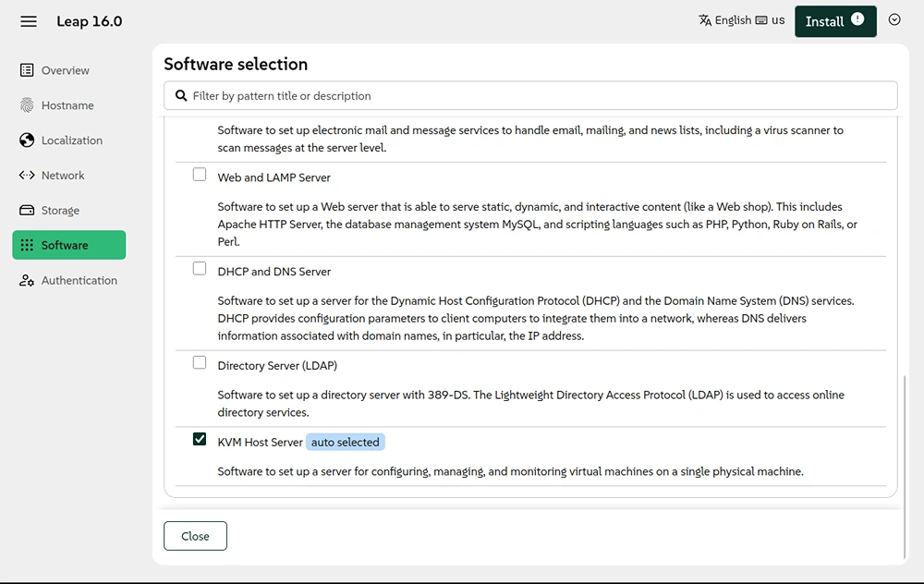Go to the Software sidebar section
Image resolution: width=924 pixels, height=584 pixels.
click(69, 245)
